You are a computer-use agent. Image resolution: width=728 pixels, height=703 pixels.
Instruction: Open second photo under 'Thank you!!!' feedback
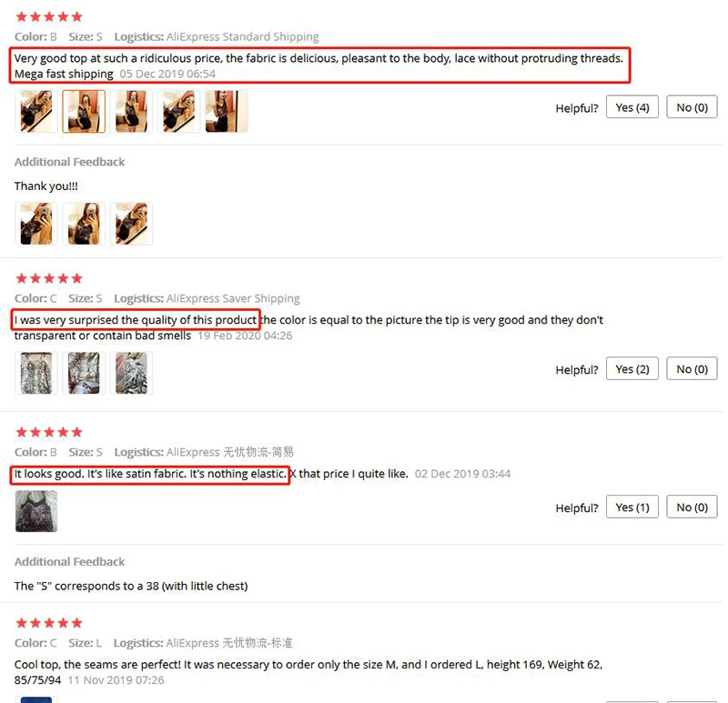coord(84,224)
